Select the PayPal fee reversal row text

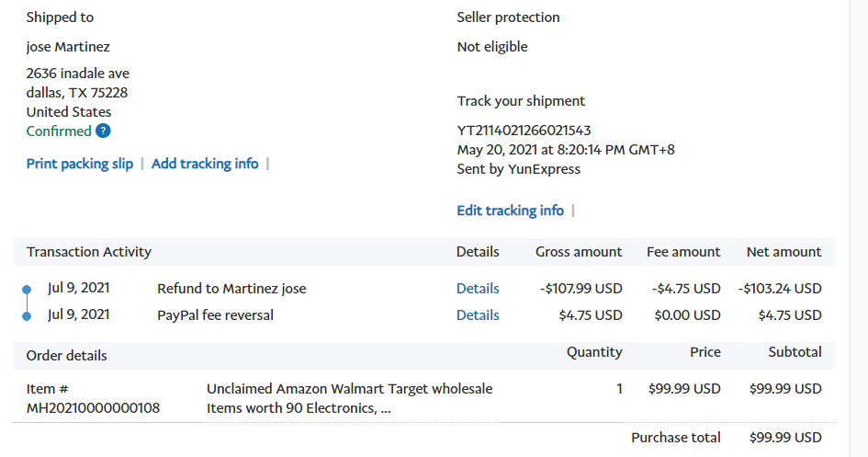215,315
